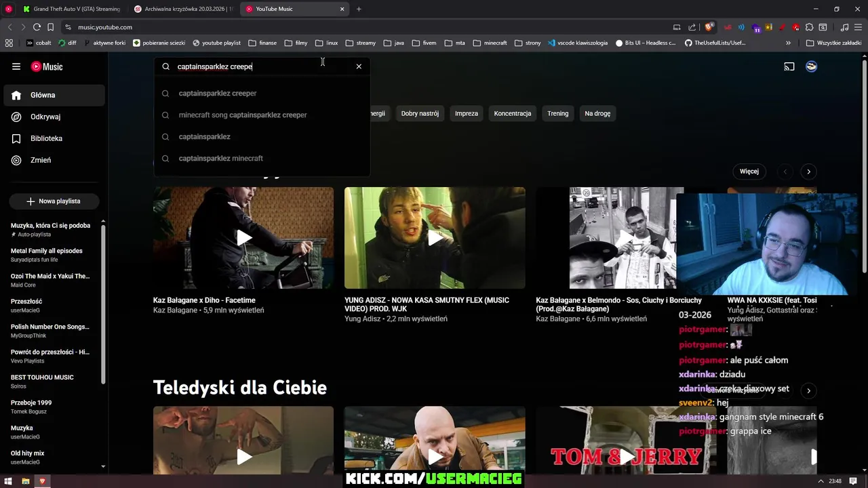Go to the Odkrywaj sidebar section
Viewport: 868px width, 488px height.
(x=54, y=117)
